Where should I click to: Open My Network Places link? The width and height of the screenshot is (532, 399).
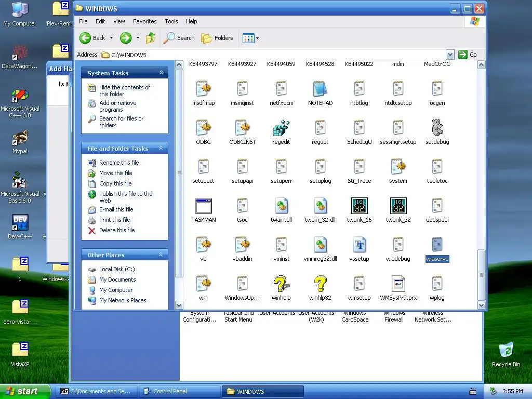pos(123,300)
